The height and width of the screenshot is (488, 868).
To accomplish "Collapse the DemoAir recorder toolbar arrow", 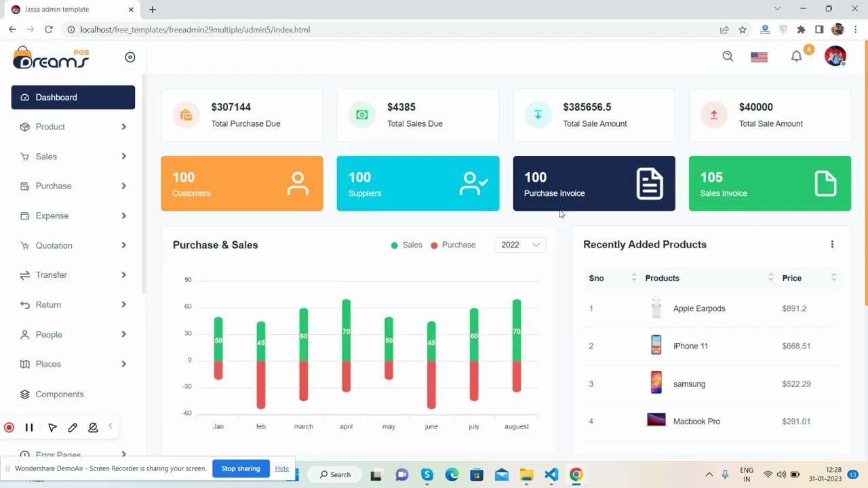I will pyautogui.click(x=111, y=426).
